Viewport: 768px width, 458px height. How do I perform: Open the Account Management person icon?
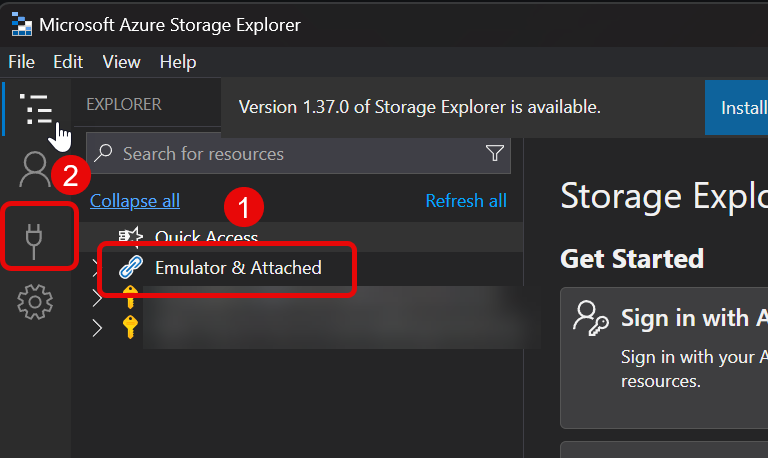point(35,170)
